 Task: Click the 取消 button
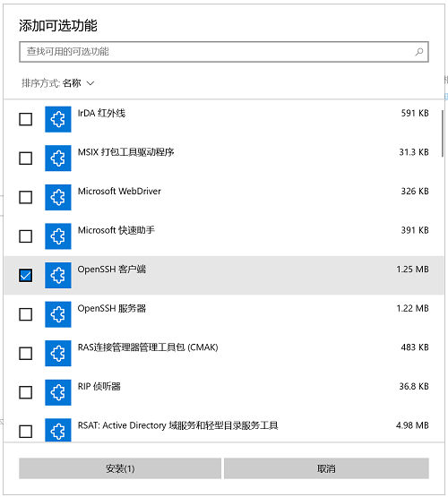click(x=326, y=468)
